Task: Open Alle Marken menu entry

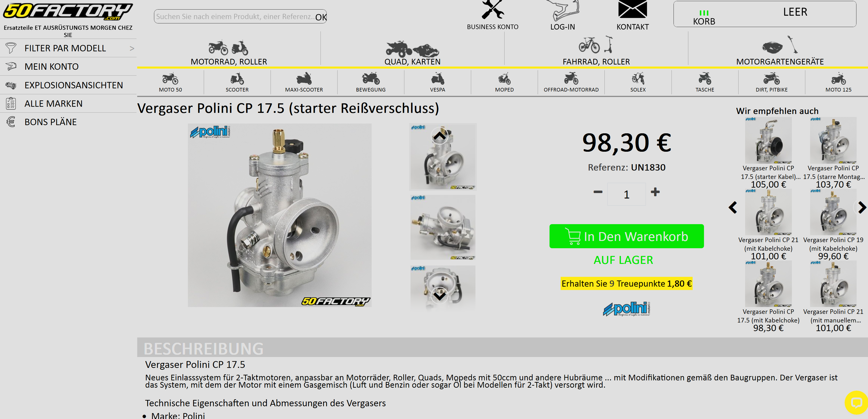Action: (x=68, y=103)
